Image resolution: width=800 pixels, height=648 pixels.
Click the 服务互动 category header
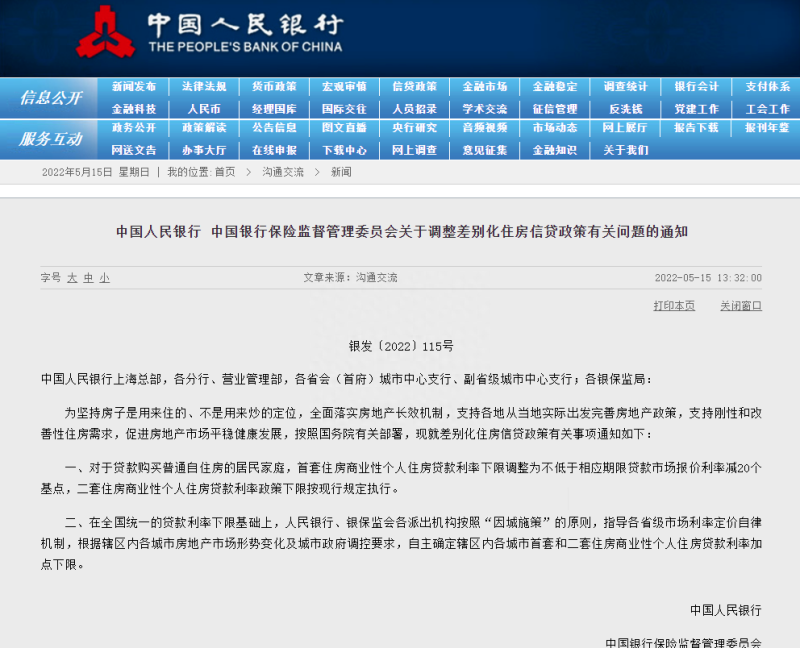click(x=51, y=139)
